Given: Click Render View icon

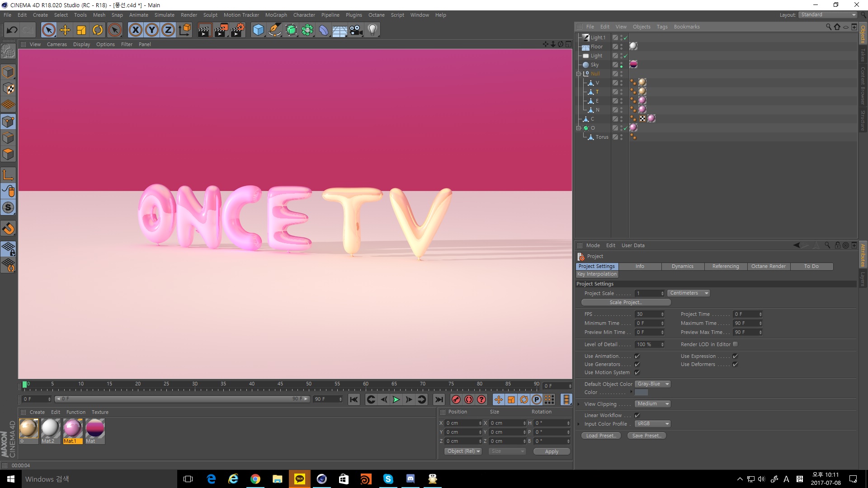Looking at the screenshot, I should 204,30.
